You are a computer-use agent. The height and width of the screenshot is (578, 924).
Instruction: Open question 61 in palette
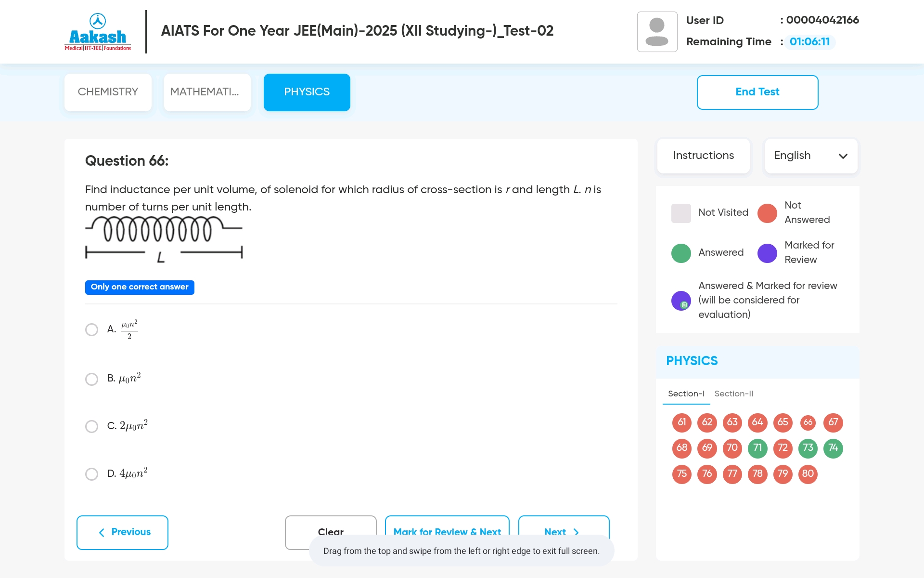[681, 422]
